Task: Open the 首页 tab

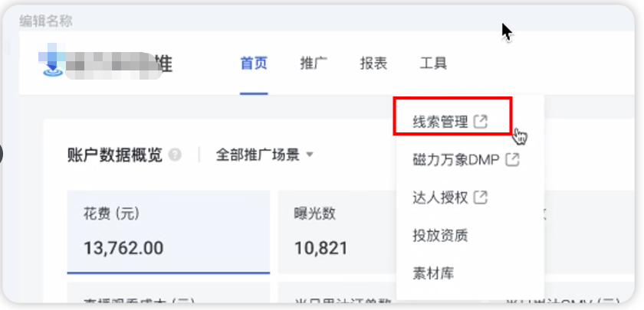Action: [254, 64]
